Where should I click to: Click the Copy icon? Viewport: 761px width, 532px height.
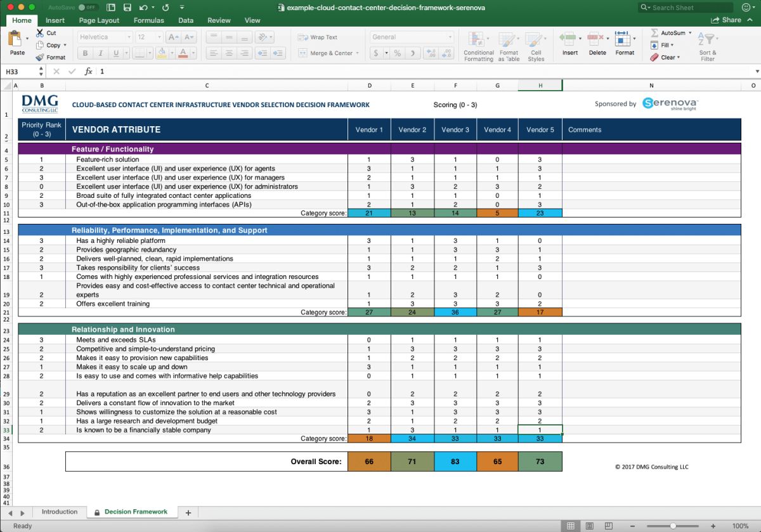pos(40,45)
